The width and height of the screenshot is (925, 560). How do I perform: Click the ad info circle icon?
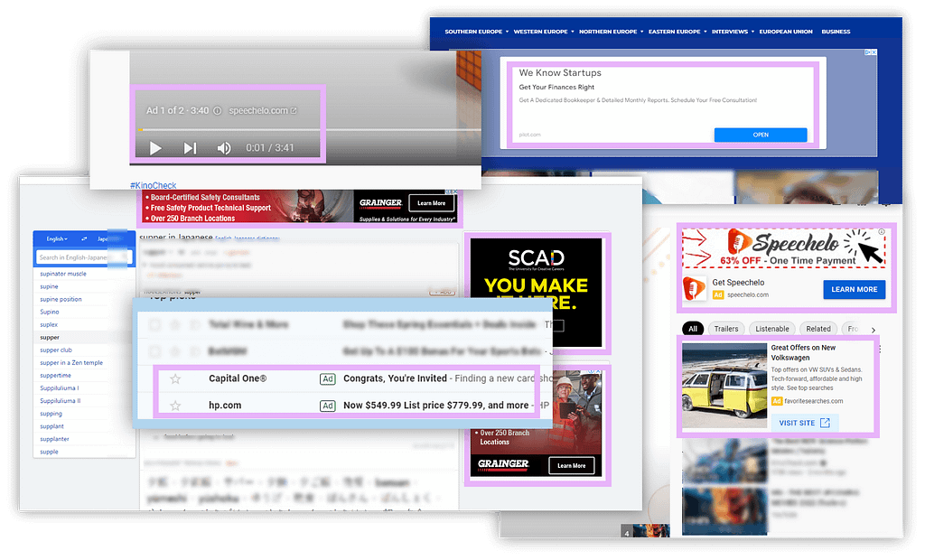[x=218, y=111]
